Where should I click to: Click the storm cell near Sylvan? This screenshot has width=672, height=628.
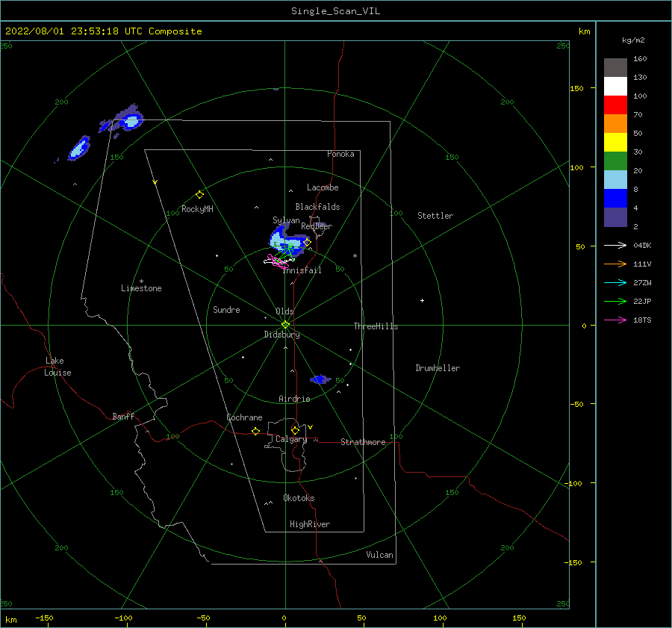[288, 240]
